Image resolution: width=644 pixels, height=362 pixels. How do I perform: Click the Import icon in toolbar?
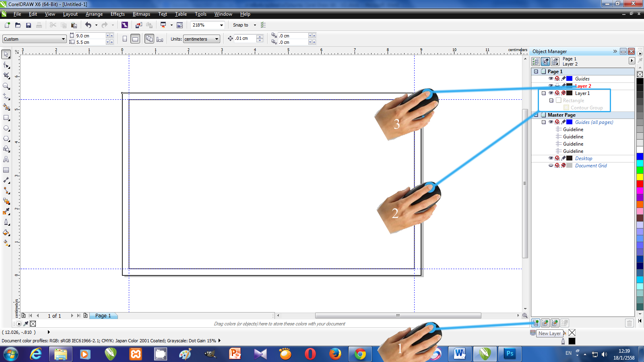point(138,25)
